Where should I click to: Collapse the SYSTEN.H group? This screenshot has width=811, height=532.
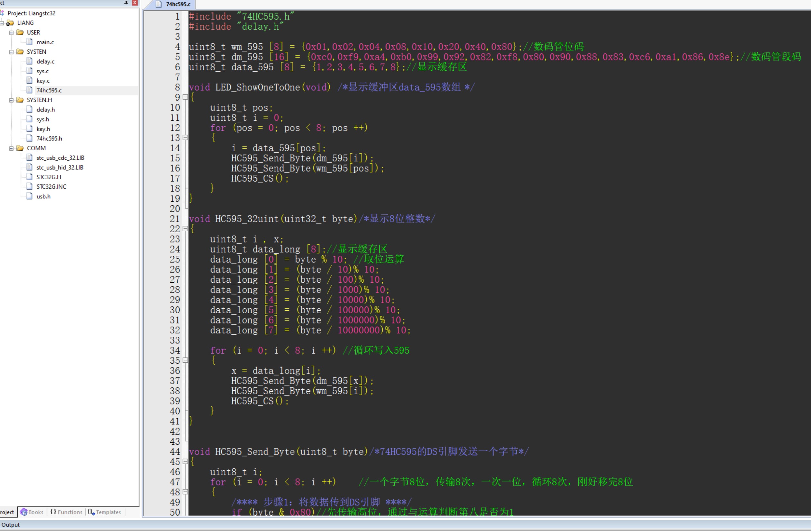tap(11, 100)
